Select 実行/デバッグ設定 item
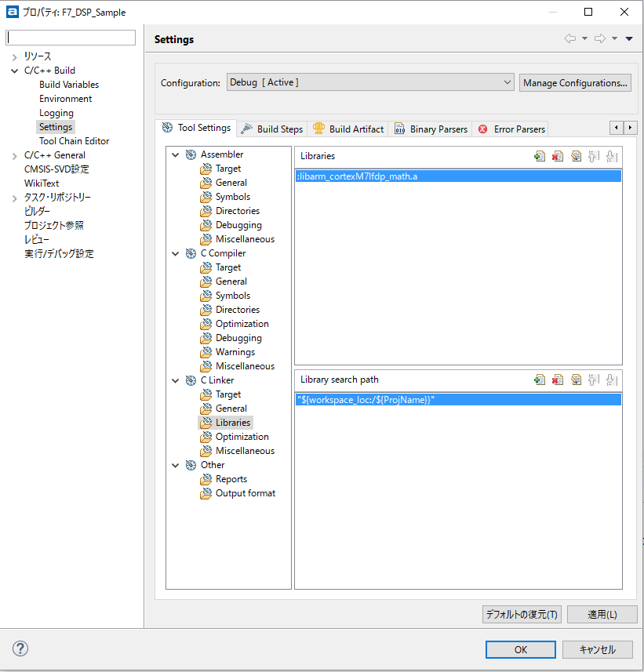644x672 pixels. (x=59, y=254)
